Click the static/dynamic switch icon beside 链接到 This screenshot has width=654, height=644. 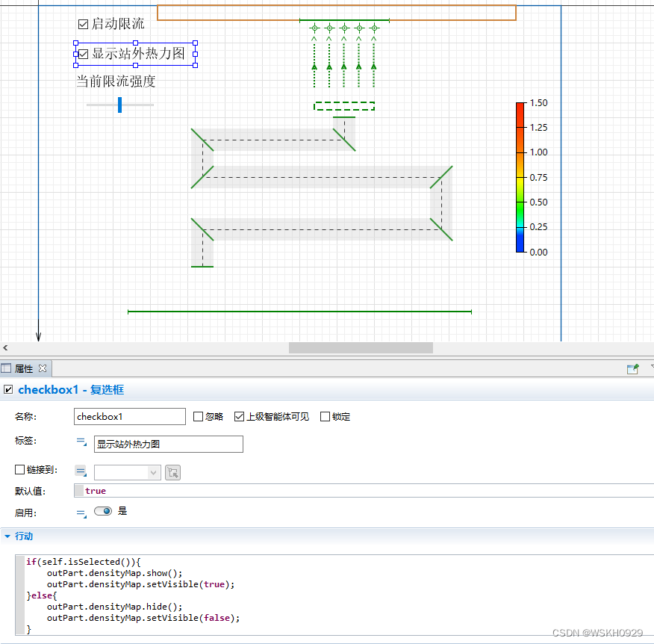pyautogui.click(x=81, y=471)
